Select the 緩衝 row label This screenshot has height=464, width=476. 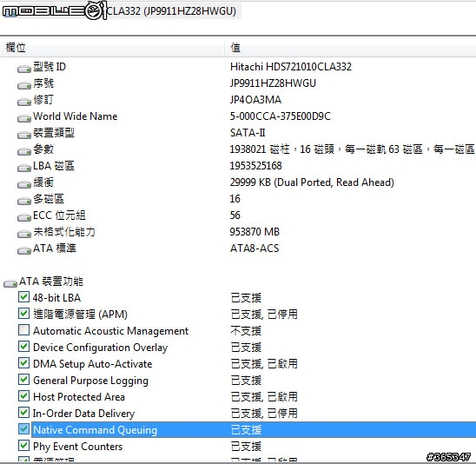[x=43, y=182]
